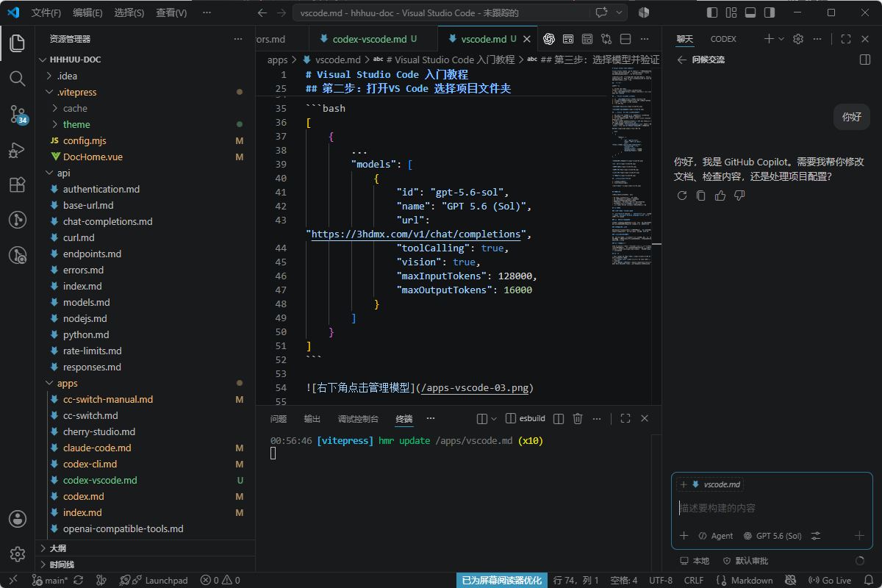This screenshot has width=882, height=588.
Task: Toggle primary side bar layout button
Action: (x=711, y=12)
